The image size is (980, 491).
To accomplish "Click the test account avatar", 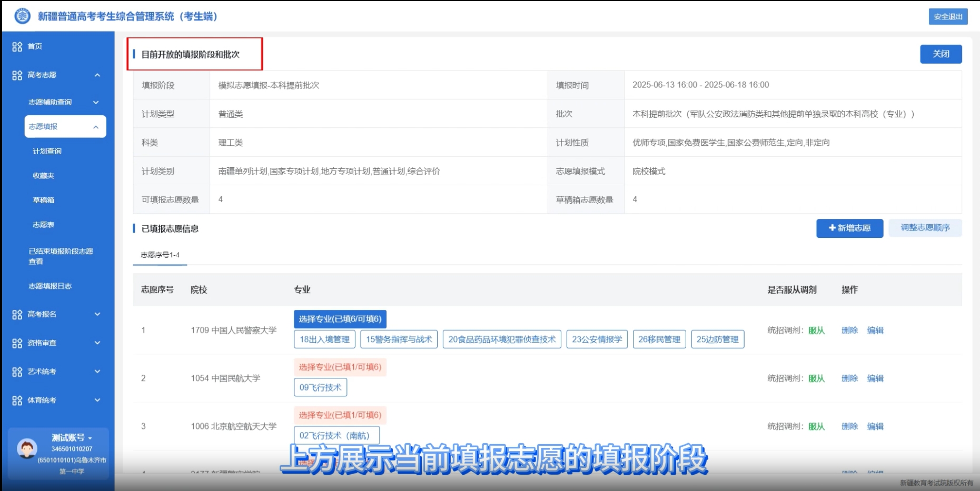I will click(x=27, y=449).
